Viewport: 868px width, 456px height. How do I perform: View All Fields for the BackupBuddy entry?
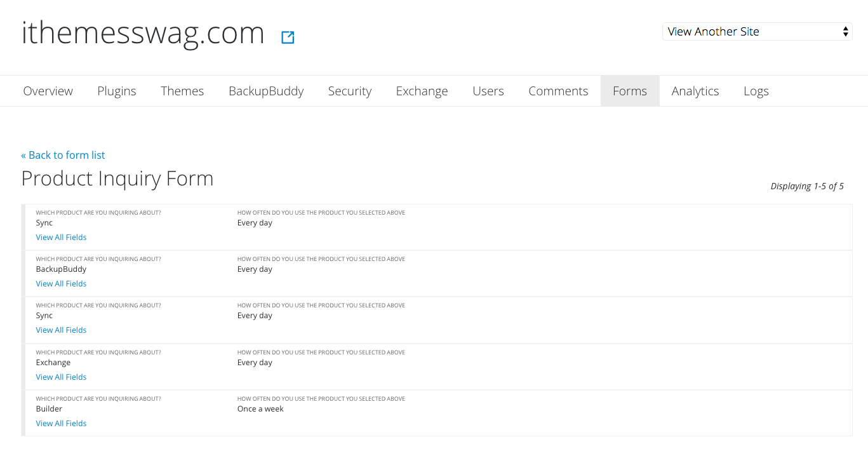[61, 284]
